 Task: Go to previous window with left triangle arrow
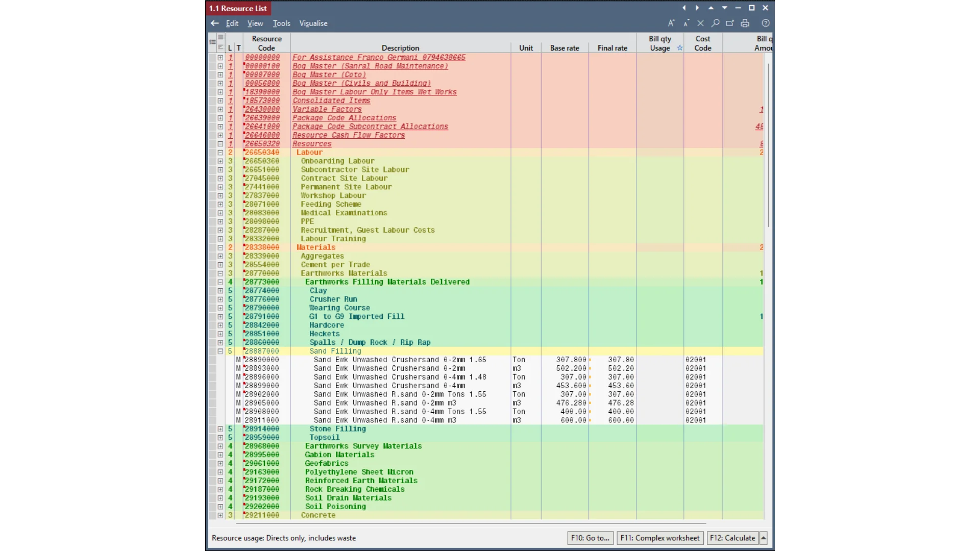pos(684,8)
